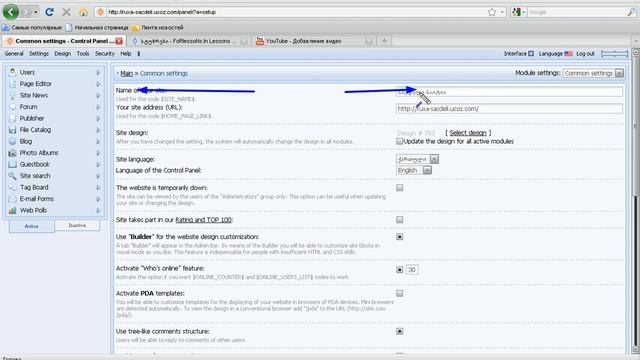This screenshot has height=360, width=640.
Task: Expand the Forum submenu arrow
Action: pos(98,107)
